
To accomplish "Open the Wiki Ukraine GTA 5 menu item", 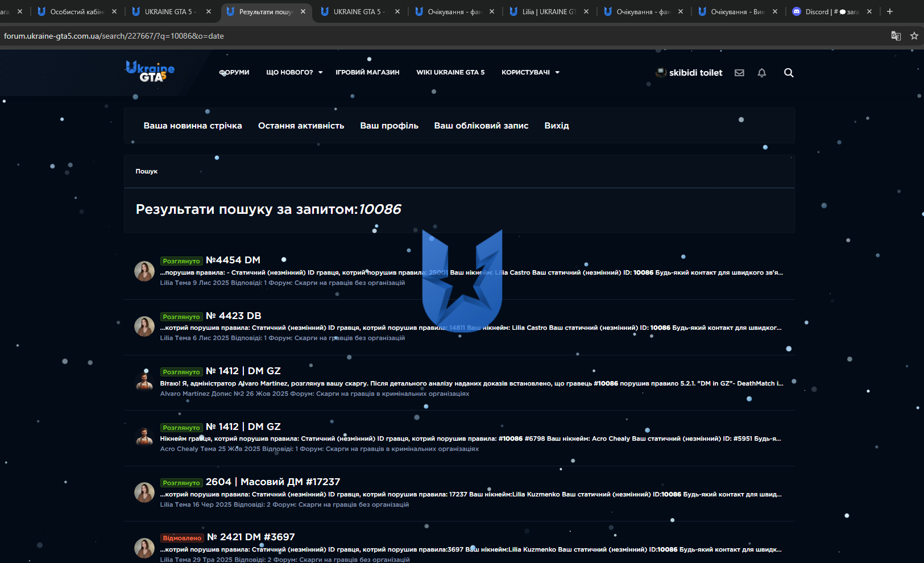I will pyautogui.click(x=450, y=72).
